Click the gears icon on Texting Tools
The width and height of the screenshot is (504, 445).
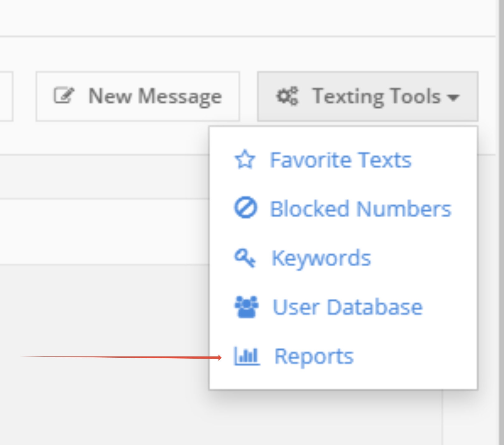[287, 95]
